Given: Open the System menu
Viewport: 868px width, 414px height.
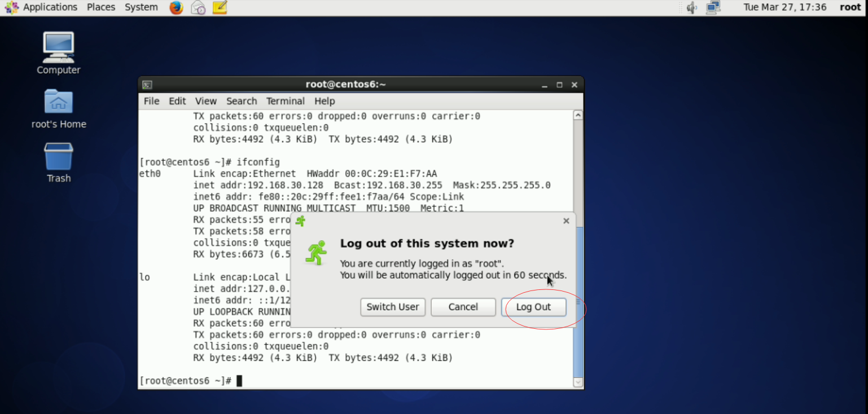Looking at the screenshot, I should tap(141, 7).
